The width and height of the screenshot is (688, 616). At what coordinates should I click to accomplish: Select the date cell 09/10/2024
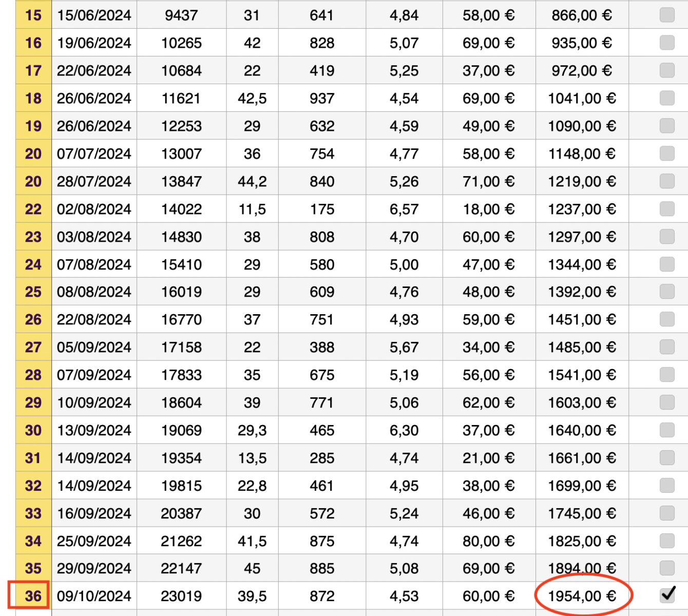[94, 595]
